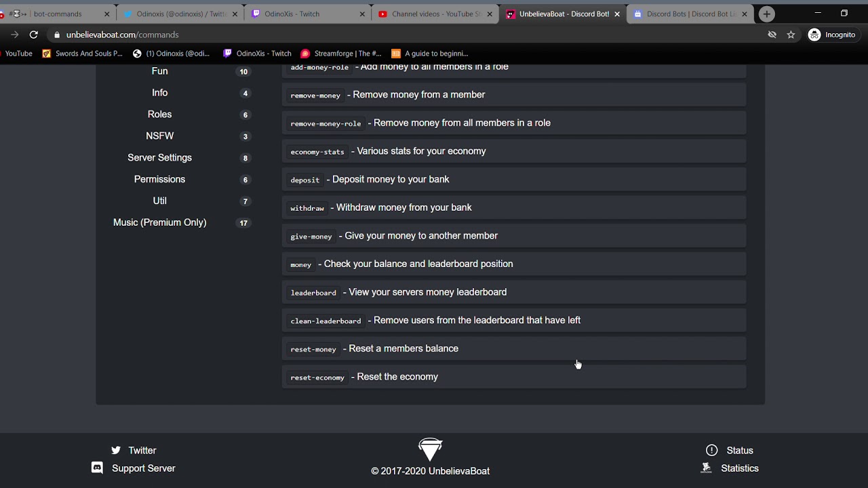Reload the page with the refresh icon
Viewport: 868px width, 488px height.
point(33,35)
